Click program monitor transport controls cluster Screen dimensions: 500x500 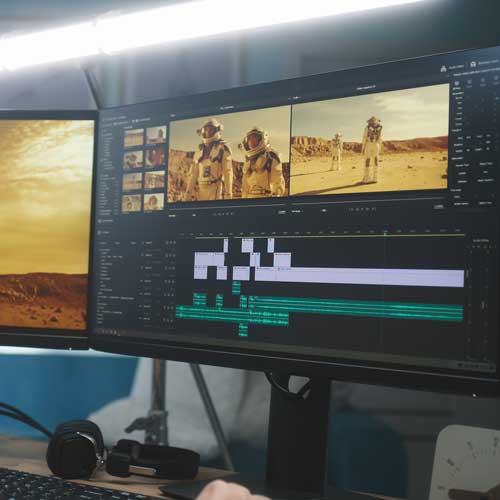tap(362, 209)
